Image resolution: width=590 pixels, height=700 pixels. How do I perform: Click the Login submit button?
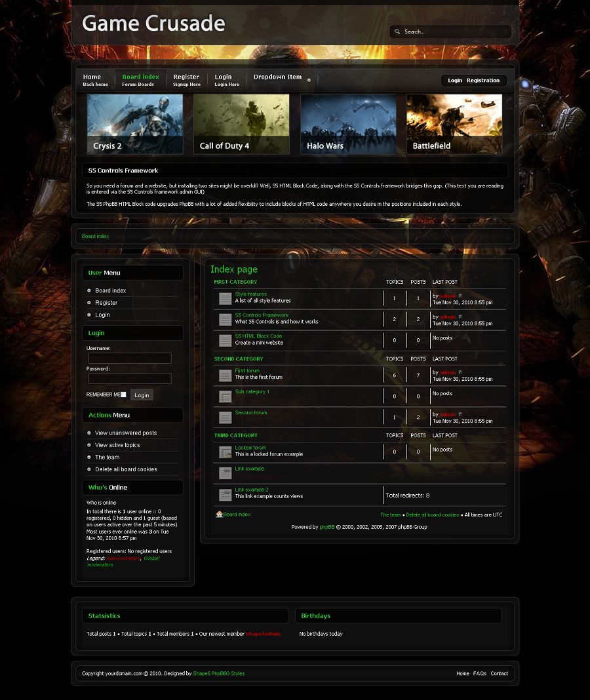tap(142, 395)
